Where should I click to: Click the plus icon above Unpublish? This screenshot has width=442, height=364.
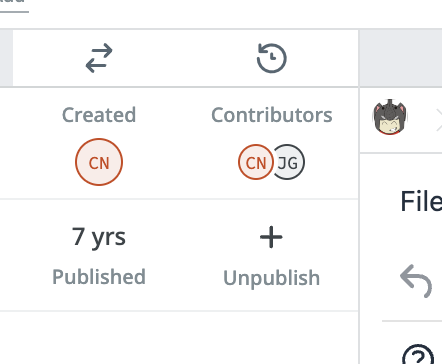click(x=271, y=237)
